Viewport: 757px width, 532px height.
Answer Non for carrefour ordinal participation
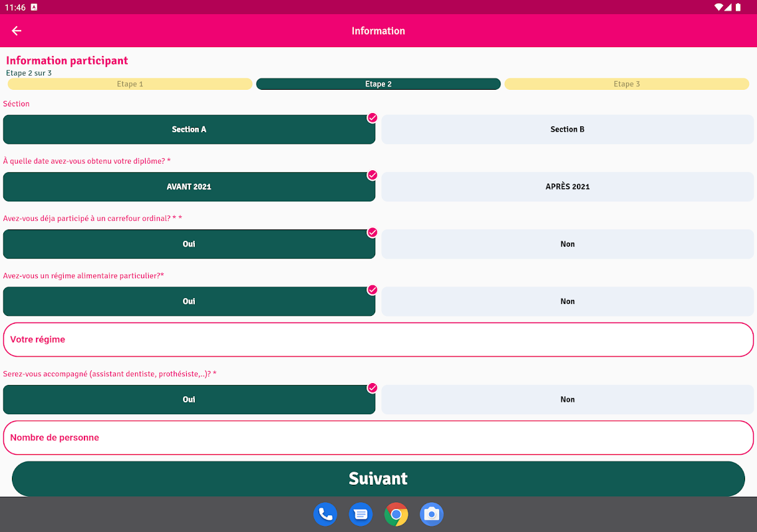(567, 244)
